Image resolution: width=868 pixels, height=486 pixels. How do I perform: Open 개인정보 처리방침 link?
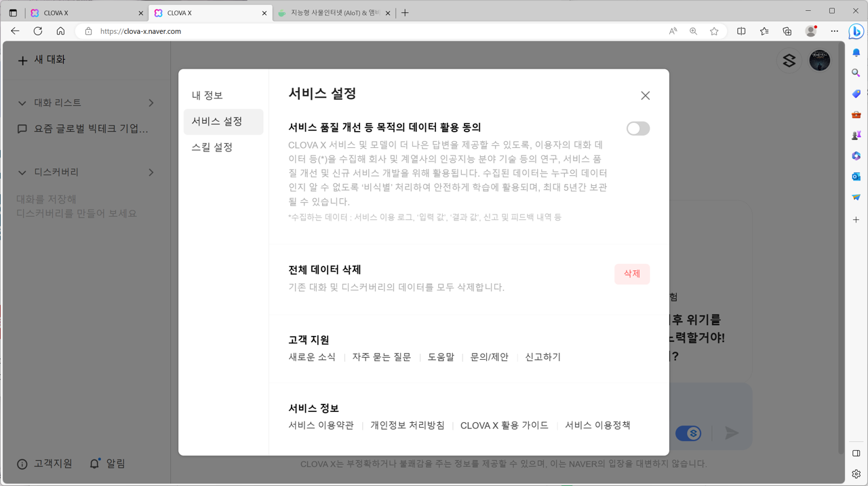(408, 426)
